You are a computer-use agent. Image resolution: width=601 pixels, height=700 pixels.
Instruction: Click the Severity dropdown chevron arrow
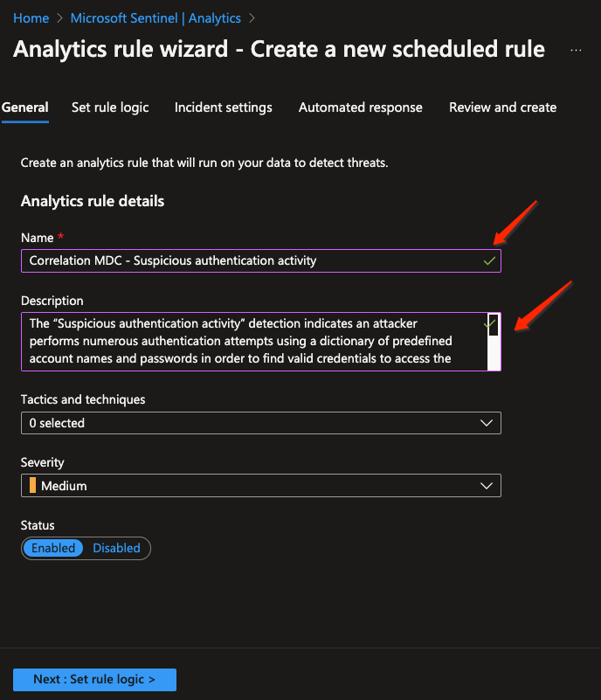487,486
